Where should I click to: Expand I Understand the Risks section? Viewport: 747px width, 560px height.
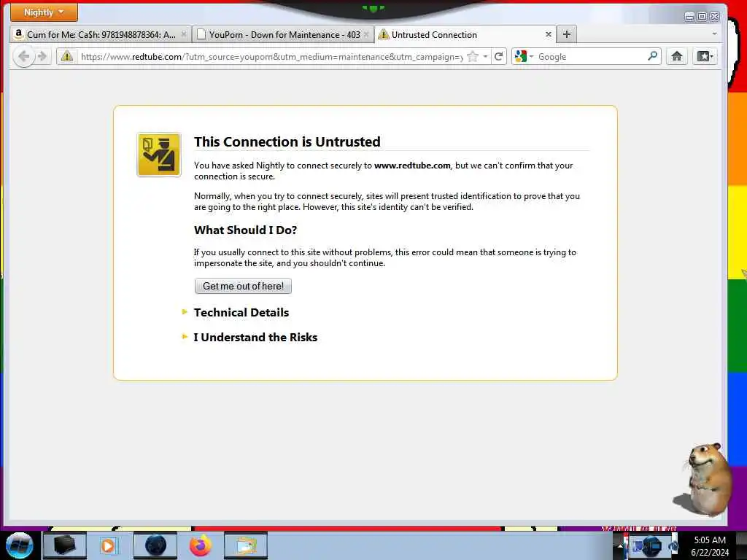255,337
